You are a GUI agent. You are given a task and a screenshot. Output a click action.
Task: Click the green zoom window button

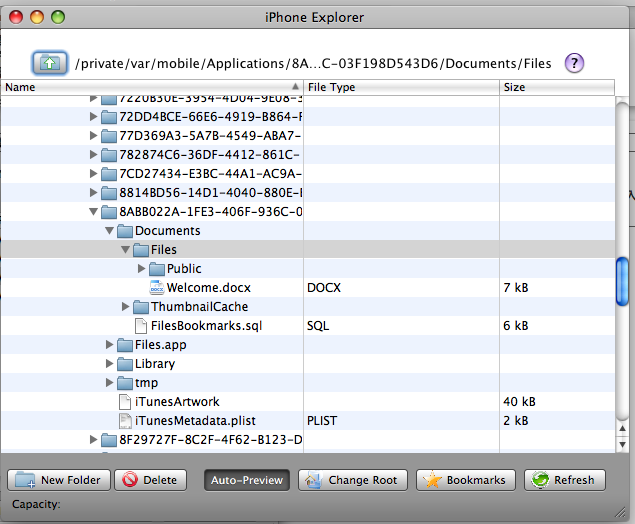tap(58, 17)
